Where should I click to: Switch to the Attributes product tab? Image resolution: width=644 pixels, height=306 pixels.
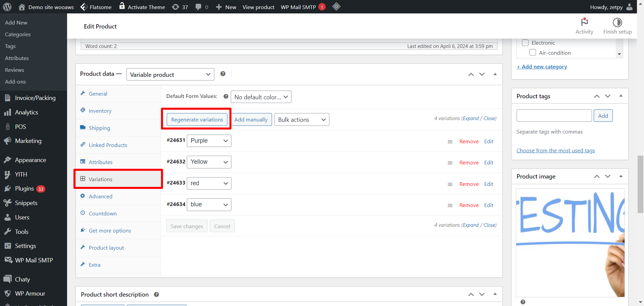click(x=118, y=162)
